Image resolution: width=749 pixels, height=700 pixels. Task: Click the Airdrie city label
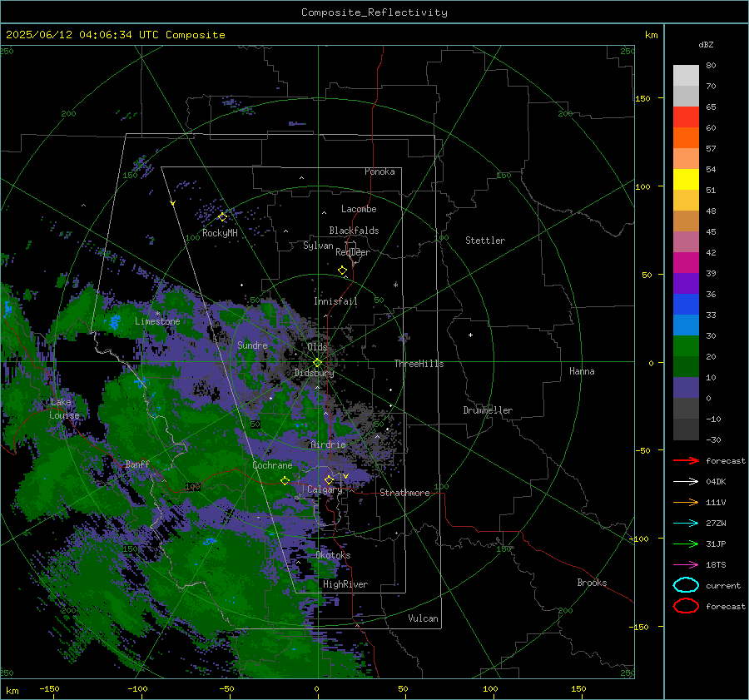[x=328, y=444]
